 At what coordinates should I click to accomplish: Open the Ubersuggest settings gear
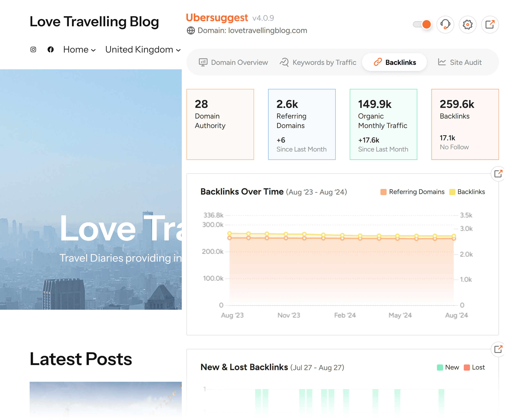tap(467, 24)
